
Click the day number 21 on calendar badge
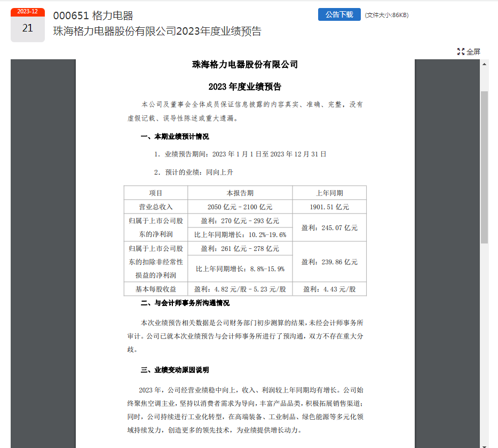28,28
